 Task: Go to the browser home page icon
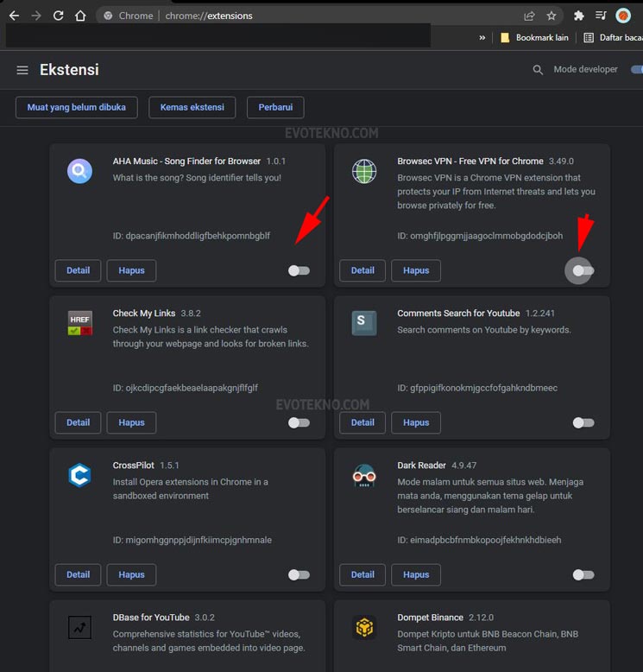[x=80, y=16]
